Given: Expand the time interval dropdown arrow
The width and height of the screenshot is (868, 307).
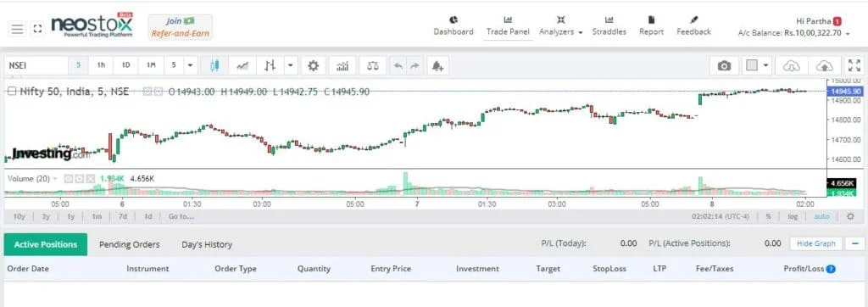Looking at the screenshot, I should click(190, 65).
